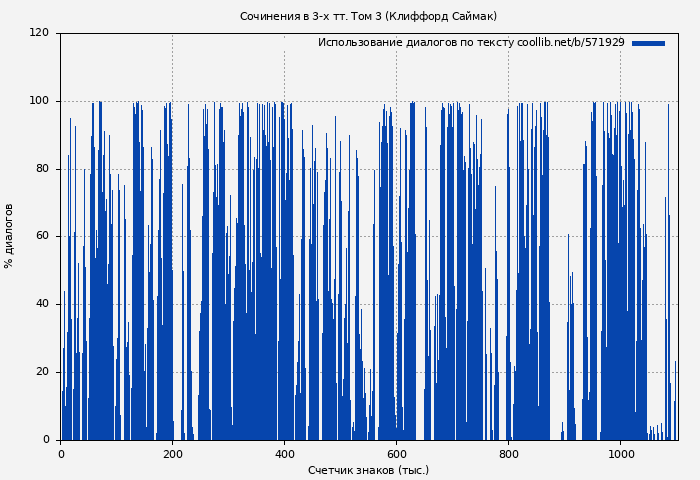
Task: Select the y-axis tick label 80
Action: click(x=42, y=169)
